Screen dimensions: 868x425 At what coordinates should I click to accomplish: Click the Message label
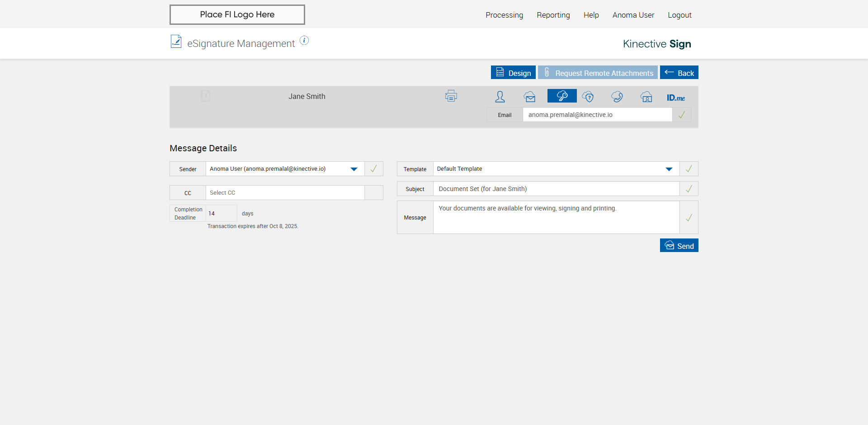coord(415,218)
